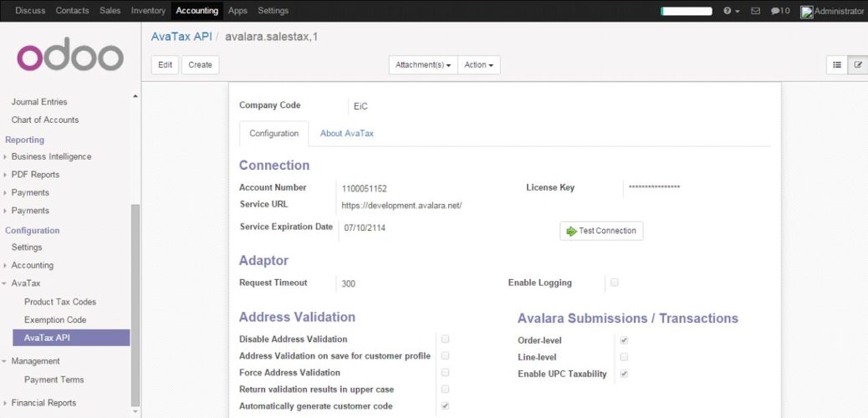This screenshot has height=418, width=868.
Task: Go to AvaTax API breadcrumb link
Action: coord(181,37)
